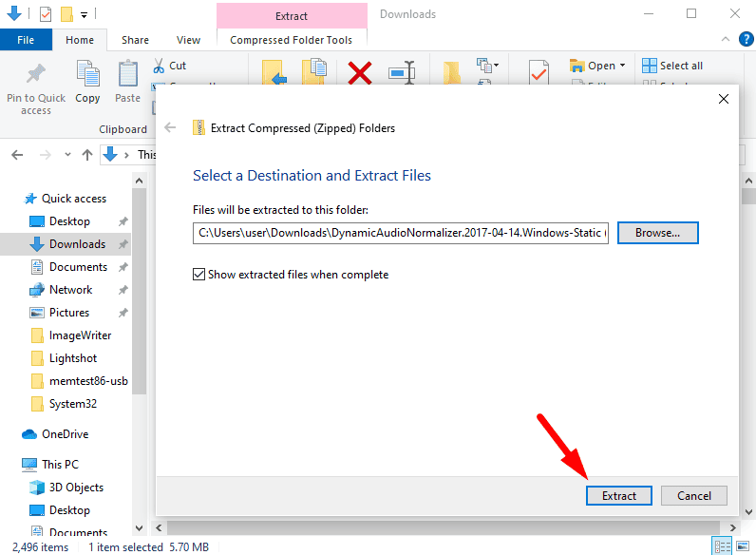Click the Cut scissors icon
Image resolution: width=756 pixels, height=555 pixels.
[x=159, y=66]
